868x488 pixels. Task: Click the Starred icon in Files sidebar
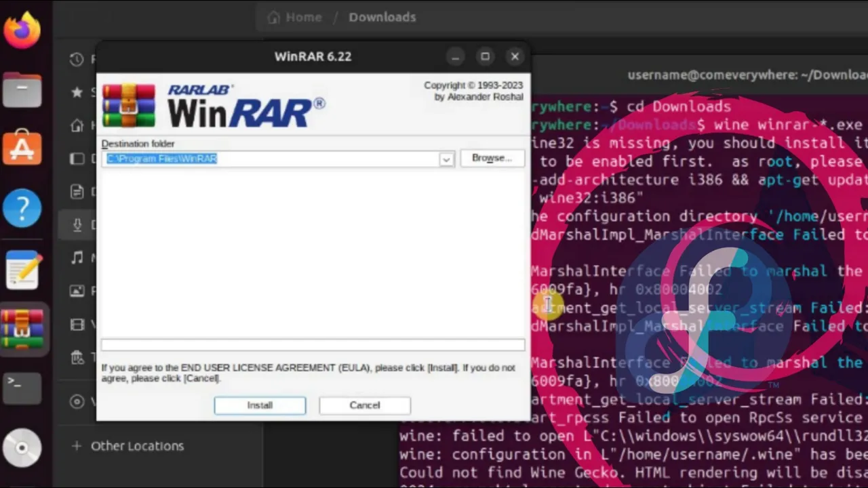pyautogui.click(x=77, y=91)
